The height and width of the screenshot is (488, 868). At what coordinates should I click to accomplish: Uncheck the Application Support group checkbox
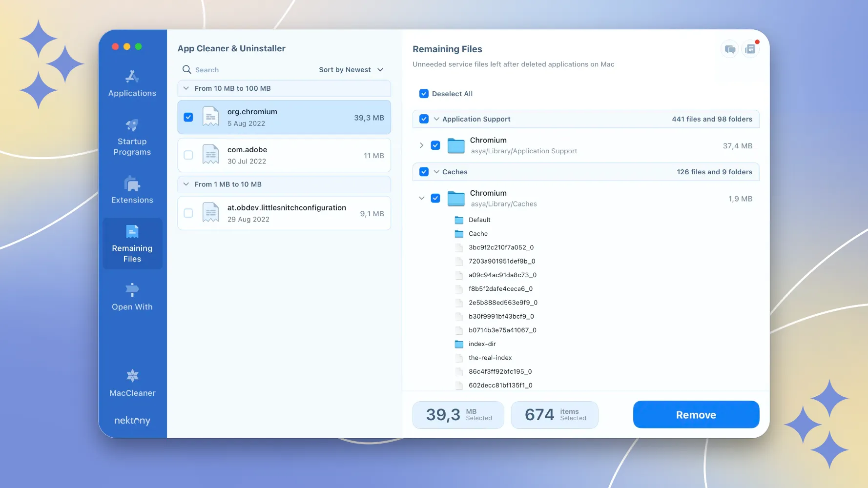tap(424, 119)
